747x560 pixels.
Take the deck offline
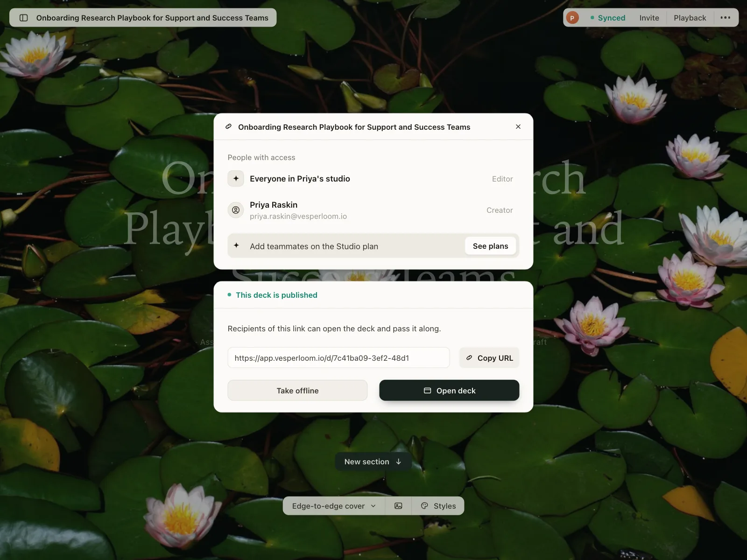(x=297, y=391)
